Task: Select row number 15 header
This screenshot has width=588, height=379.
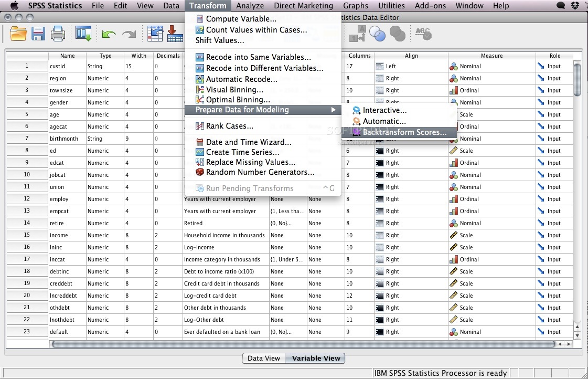Action: (27, 235)
